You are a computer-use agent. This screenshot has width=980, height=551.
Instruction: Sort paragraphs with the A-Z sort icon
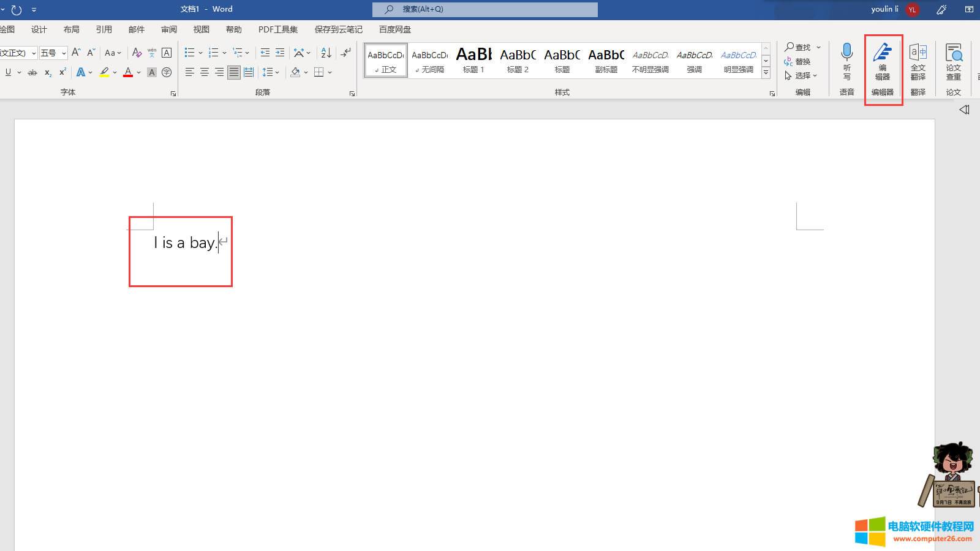click(x=326, y=53)
